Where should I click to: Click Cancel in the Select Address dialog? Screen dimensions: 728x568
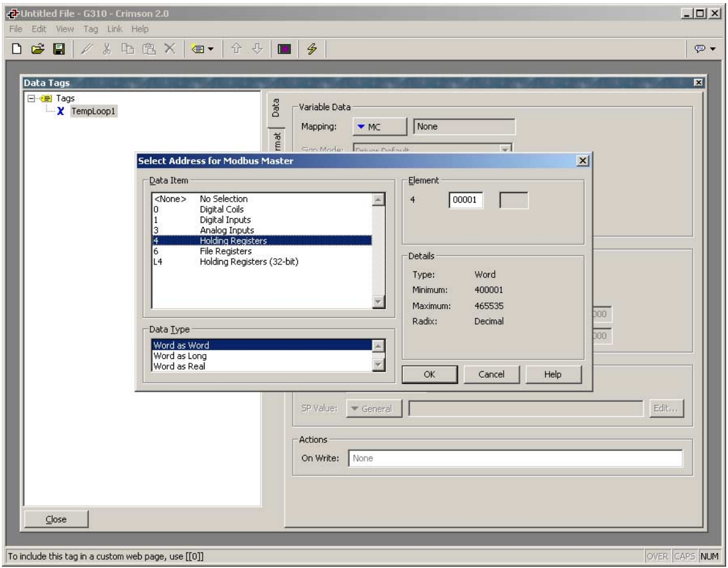pyautogui.click(x=491, y=375)
